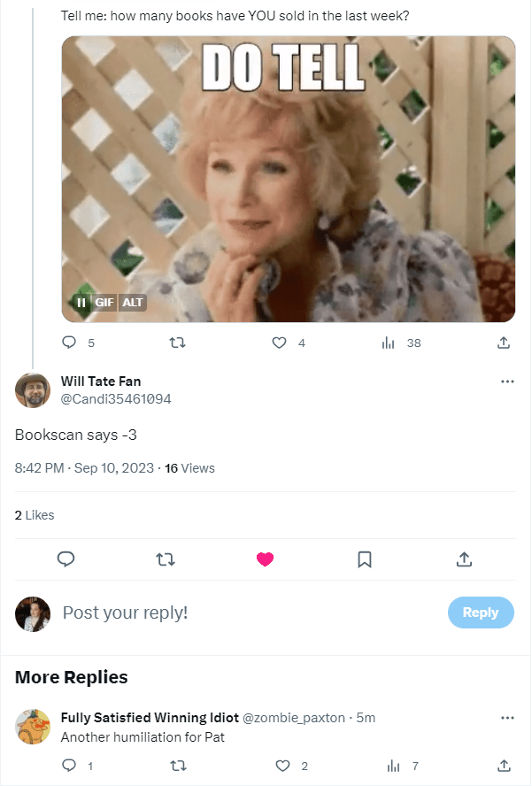This screenshot has height=786, width=532.
Task: View analytics showing 38 views
Action: pyautogui.click(x=388, y=343)
